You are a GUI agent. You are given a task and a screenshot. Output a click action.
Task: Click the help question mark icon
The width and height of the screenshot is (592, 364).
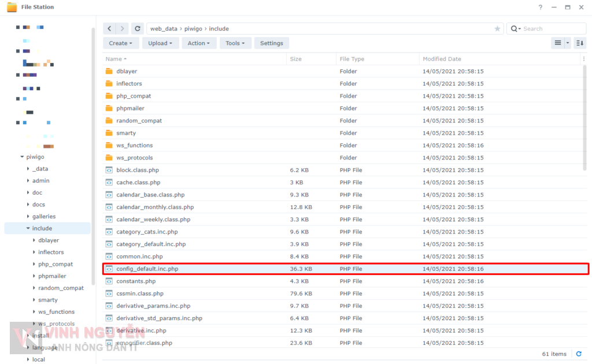[540, 7]
